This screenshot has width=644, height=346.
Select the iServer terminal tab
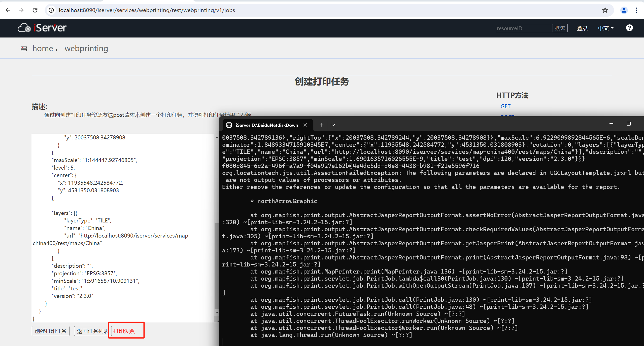[x=266, y=125]
